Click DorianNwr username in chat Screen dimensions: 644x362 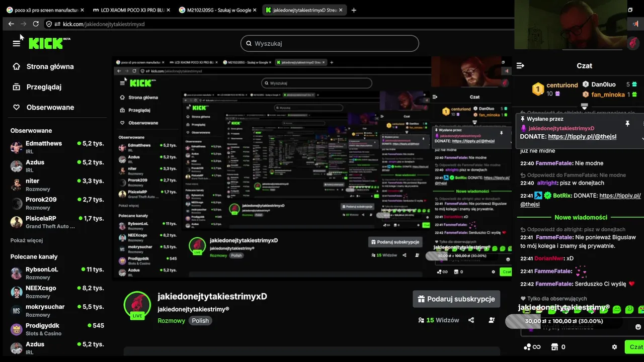coord(549,258)
